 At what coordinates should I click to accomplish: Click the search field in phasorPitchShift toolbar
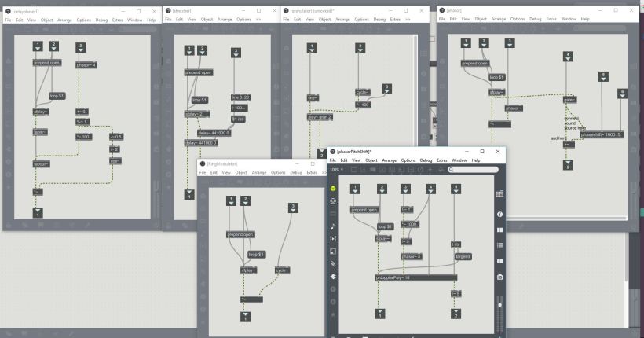tap(474, 169)
